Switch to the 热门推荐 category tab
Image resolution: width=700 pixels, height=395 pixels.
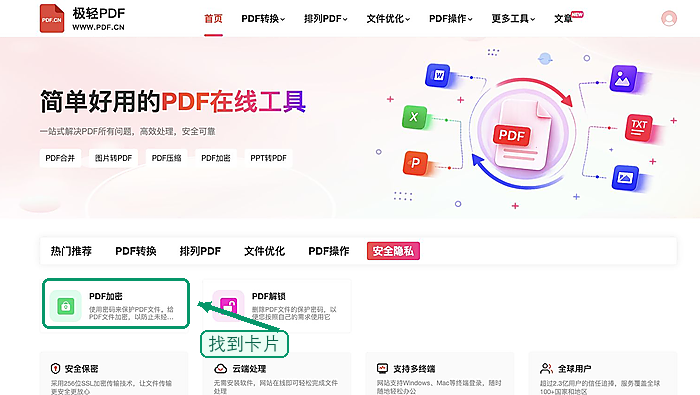71,251
